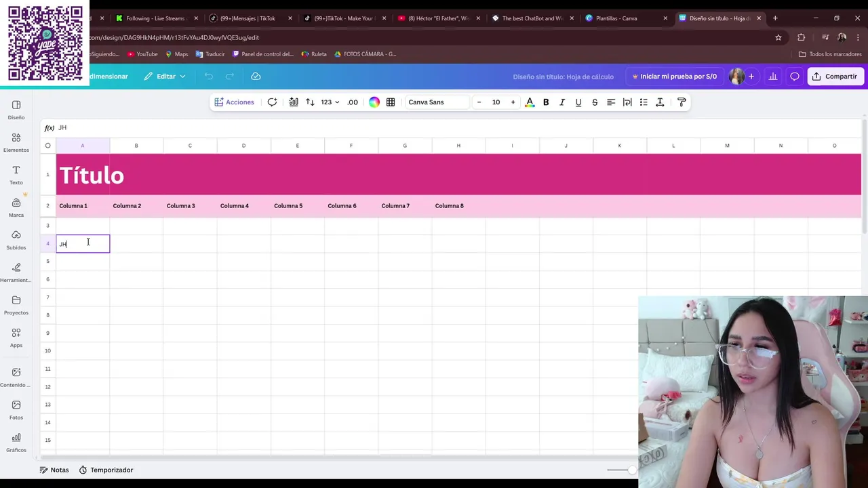Click the design title 'Diseño sin título'
This screenshot has height=488, width=868.
tap(563, 77)
